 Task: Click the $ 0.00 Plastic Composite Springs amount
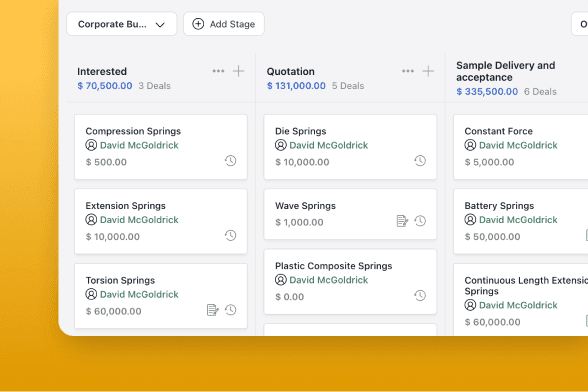(289, 297)
